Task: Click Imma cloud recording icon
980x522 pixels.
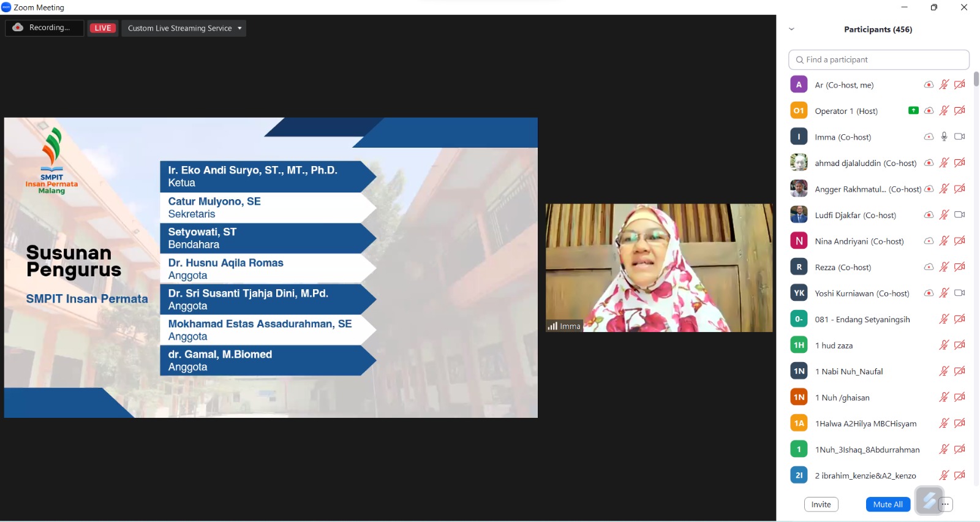Action: click(x=929, y=137)
